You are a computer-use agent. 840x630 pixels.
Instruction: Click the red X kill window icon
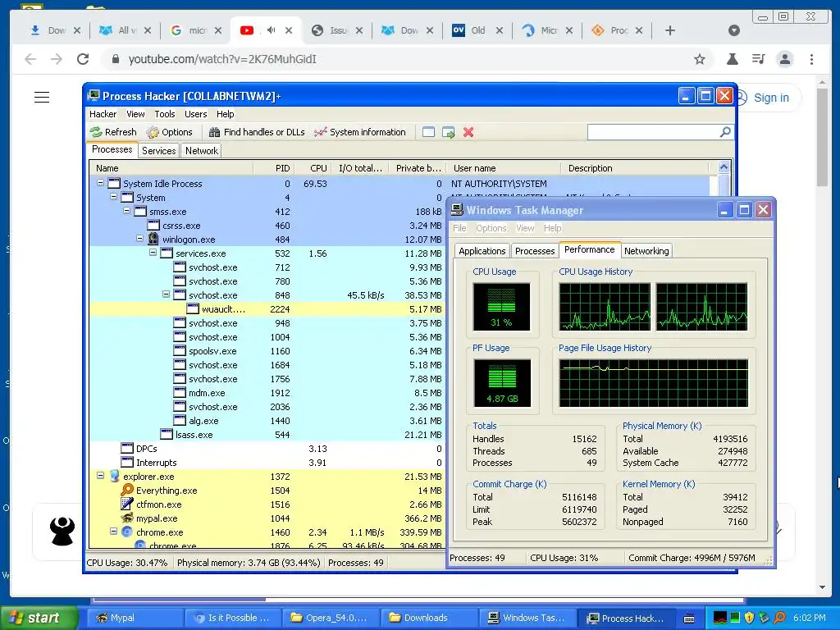click(468, 132)
